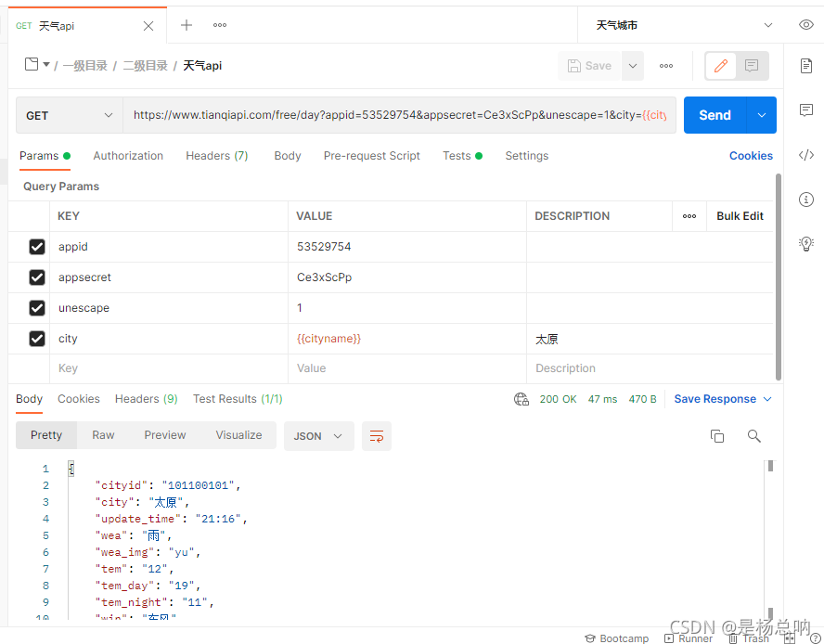
Task: Go to 一级目录 breadcrumb folder
Action: (85, 66)
